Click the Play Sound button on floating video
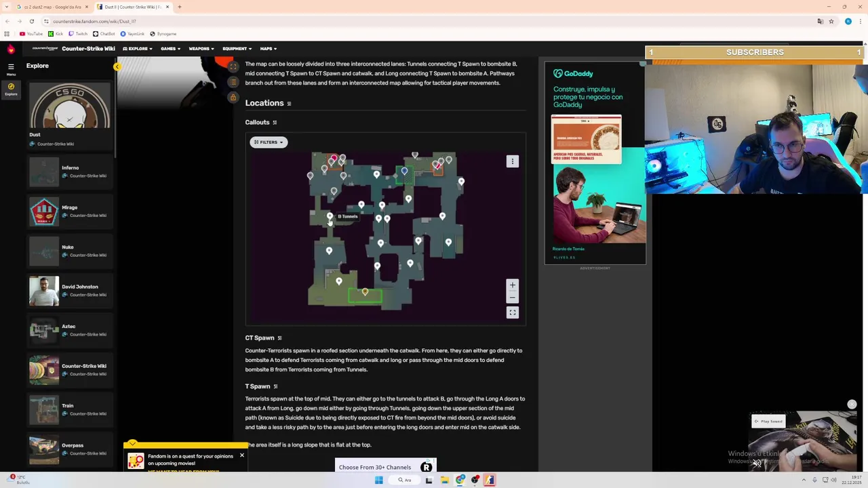868x488 pixels. coord(768,422)
